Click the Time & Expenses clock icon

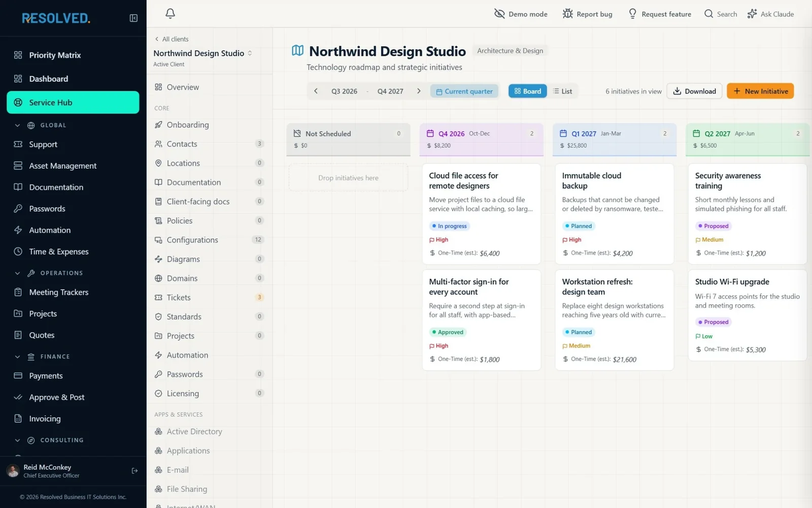click(18, 251)
